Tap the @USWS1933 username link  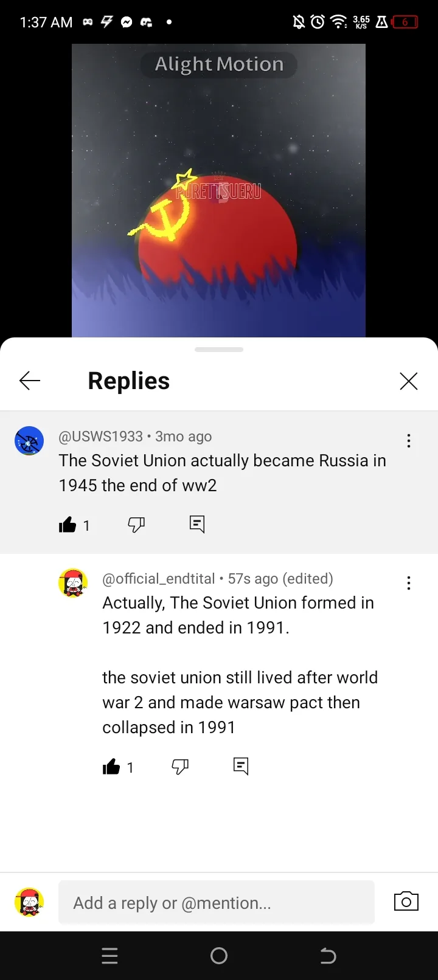point(101,437)
